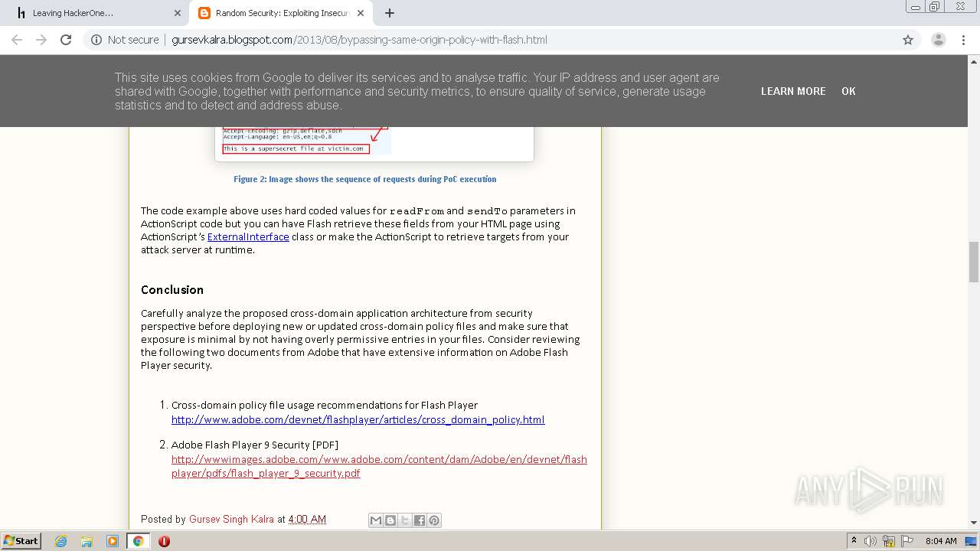Open network status tray icon

click(x=889, y=541)
